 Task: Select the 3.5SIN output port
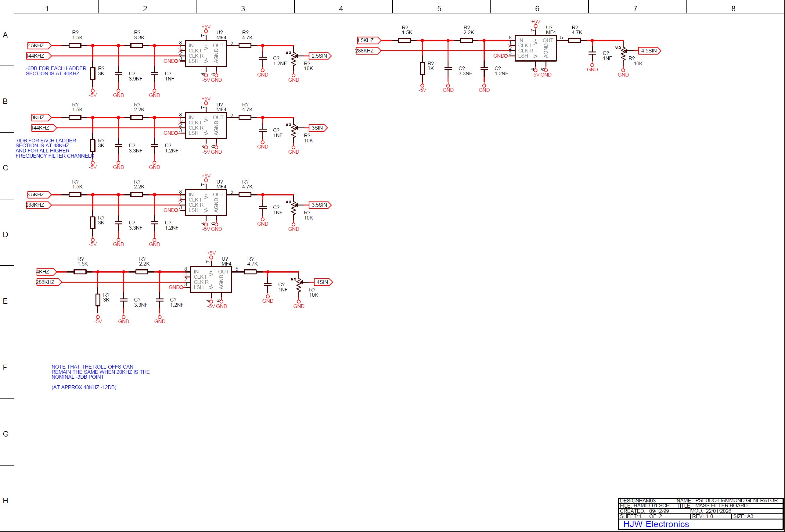319,205
